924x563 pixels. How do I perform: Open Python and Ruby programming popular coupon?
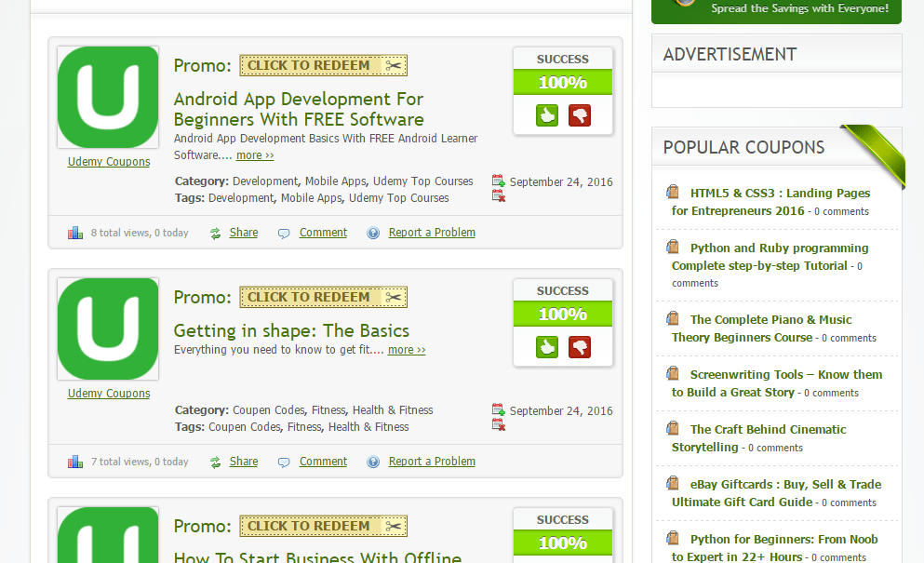(770, 257)
